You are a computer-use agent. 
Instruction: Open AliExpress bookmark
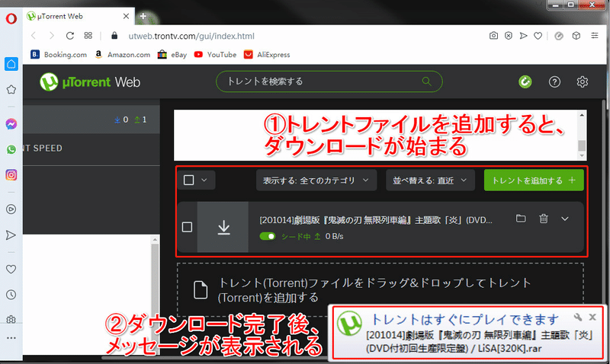click(x=267, y=54)
